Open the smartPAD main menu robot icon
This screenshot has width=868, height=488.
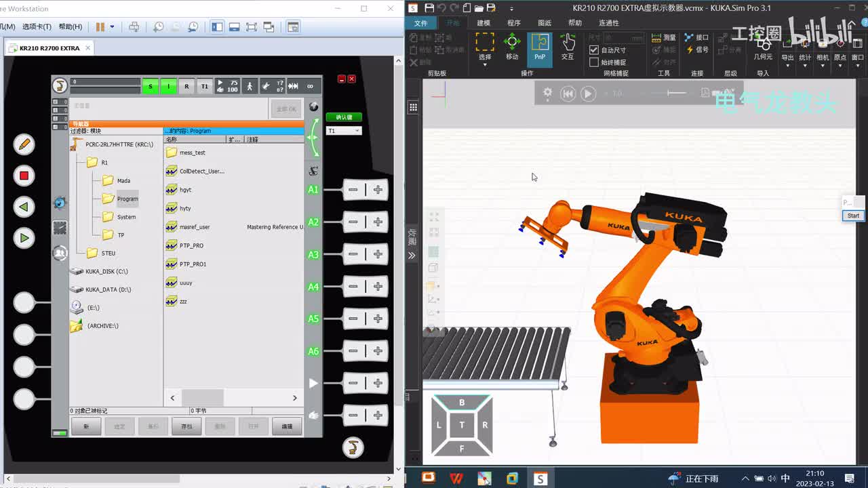pos(60,85)
